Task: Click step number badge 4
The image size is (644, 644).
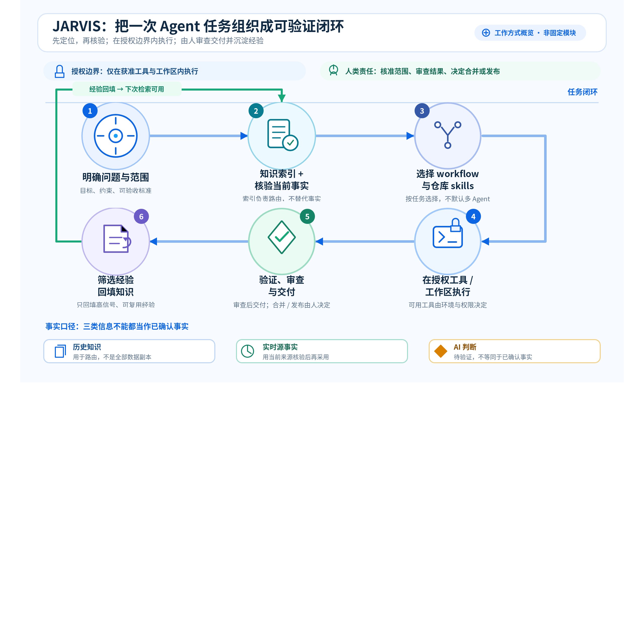Action: tap(473, 216)
